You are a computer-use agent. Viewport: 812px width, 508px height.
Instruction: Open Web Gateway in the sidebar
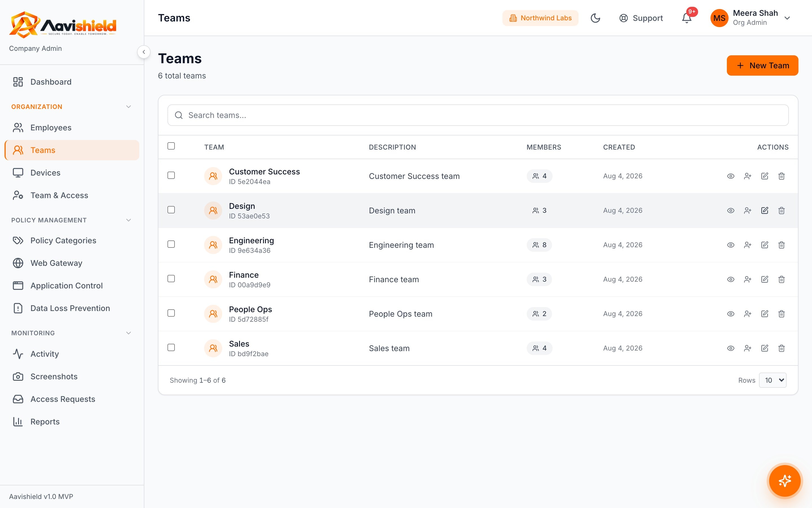coord(72,263)
